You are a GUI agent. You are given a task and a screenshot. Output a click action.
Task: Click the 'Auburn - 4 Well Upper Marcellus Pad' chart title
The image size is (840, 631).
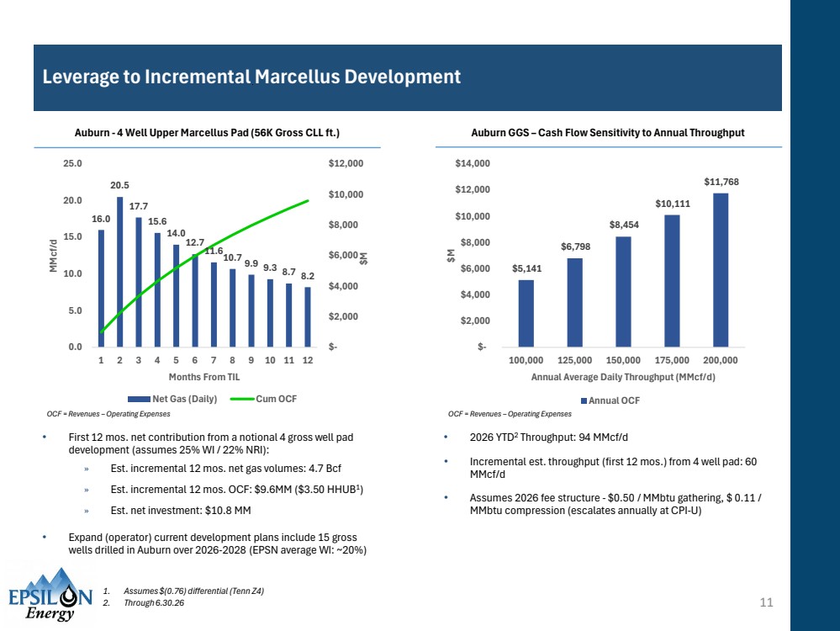click(x=207, y=132)
